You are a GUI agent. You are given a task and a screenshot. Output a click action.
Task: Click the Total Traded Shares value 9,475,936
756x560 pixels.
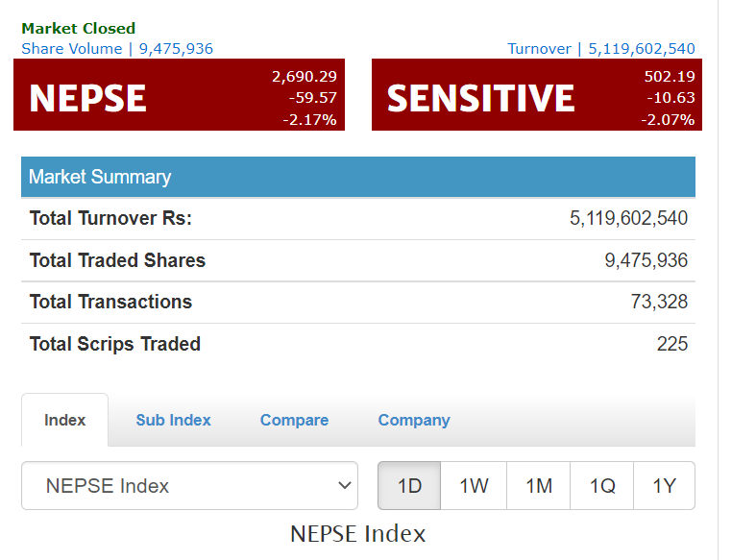(646, 260)
